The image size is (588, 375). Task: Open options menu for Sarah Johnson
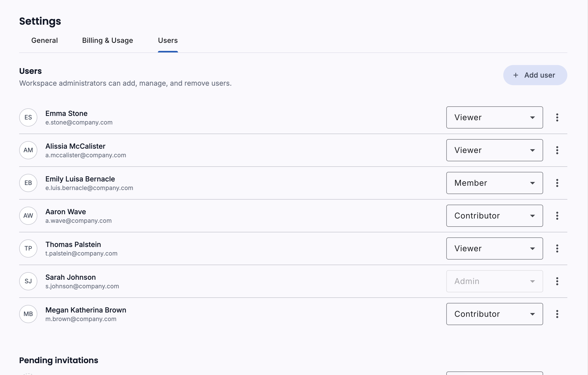tap(557, 281)
